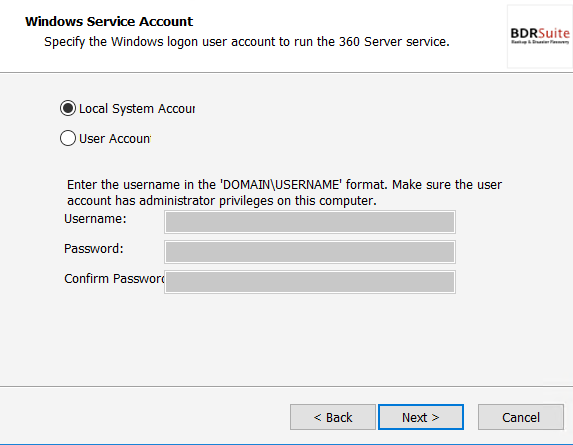Screen dimensions: 573x445
Task: Click the User Account label text
Action: pos(115,139)
